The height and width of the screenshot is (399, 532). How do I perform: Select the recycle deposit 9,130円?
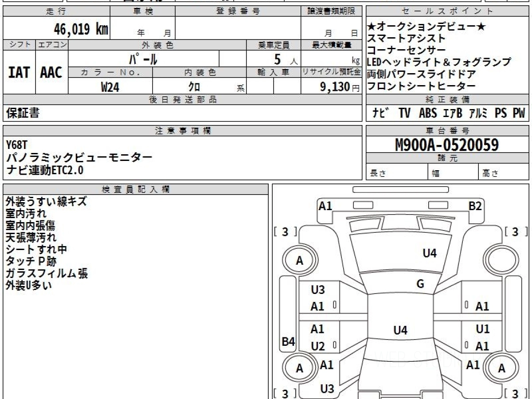[x=340, y=87]
